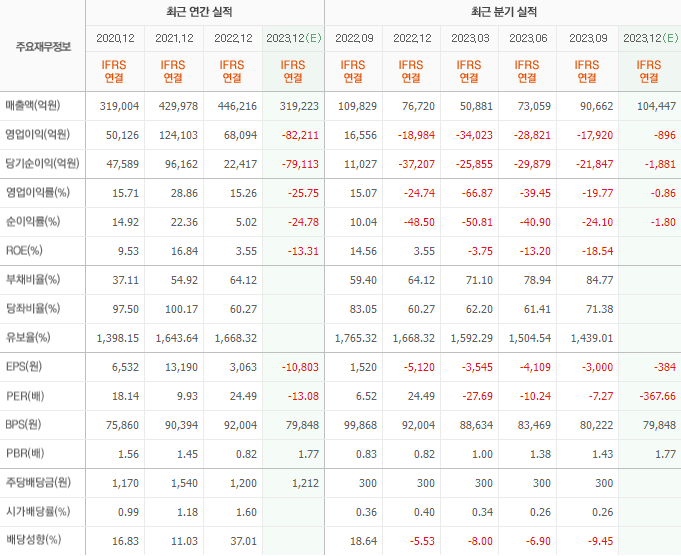Select the 배당성향(%) row label
This screenshot has width=681, height=556.
(x=33, y=540)
